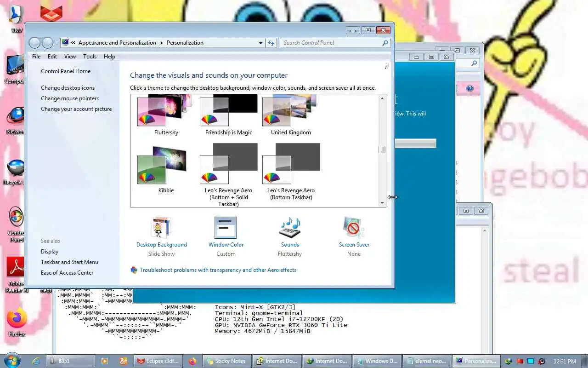The image size is (588, 368).
Task: Switch to the 8051 taskbar window
Action: 70,361
